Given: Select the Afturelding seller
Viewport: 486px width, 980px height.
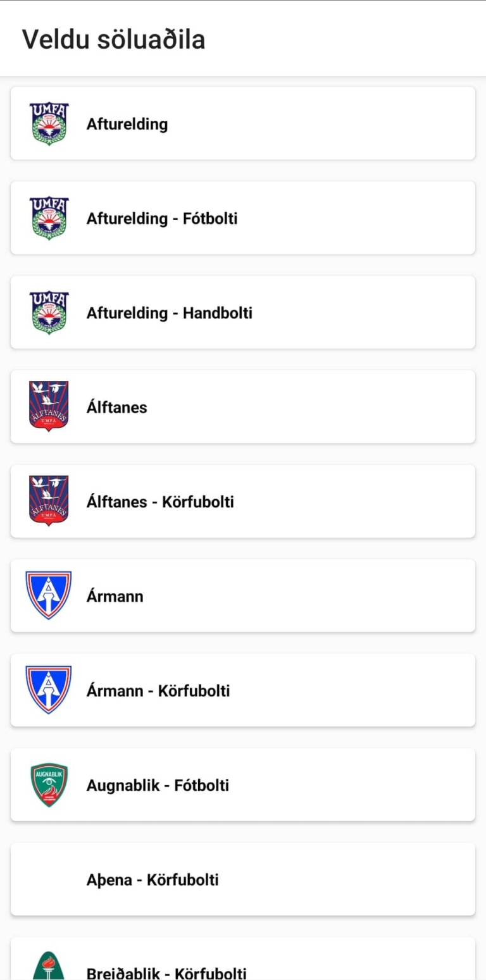Looking at the screenshot, I should point(243,123).
